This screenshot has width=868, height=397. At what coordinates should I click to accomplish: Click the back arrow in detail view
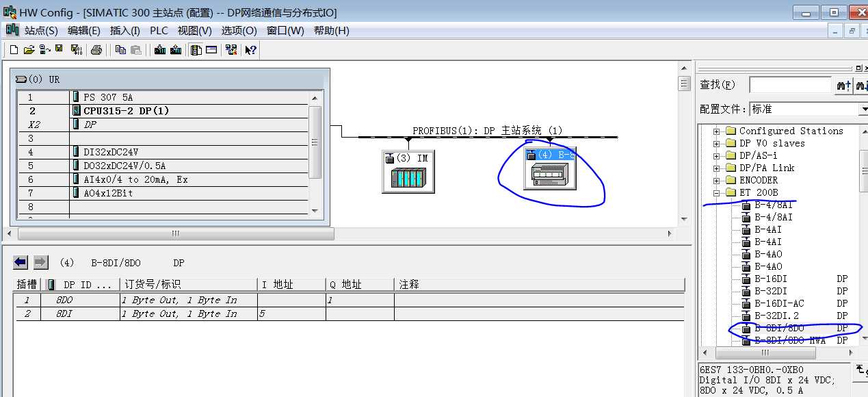point(21,262)
